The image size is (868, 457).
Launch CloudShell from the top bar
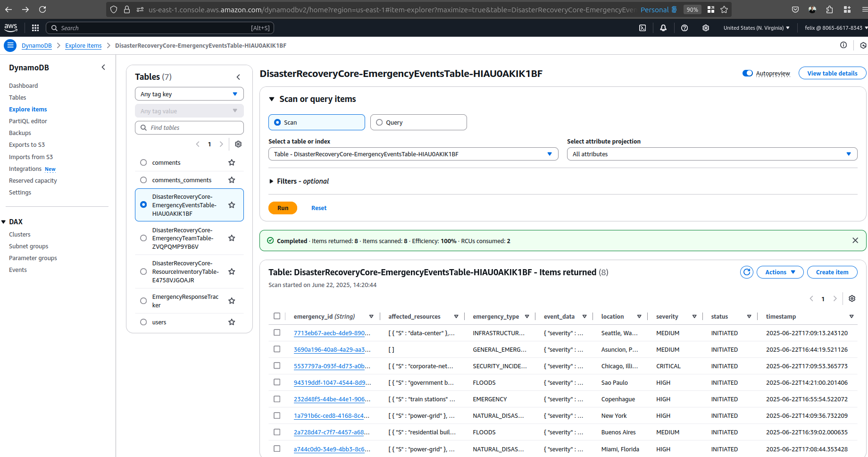643,28
